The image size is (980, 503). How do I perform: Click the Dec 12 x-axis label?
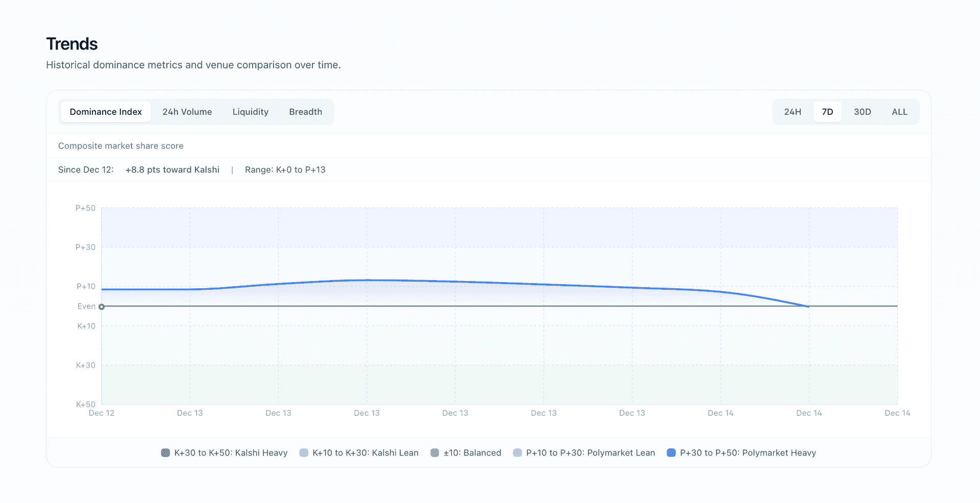tap(102, 413)
